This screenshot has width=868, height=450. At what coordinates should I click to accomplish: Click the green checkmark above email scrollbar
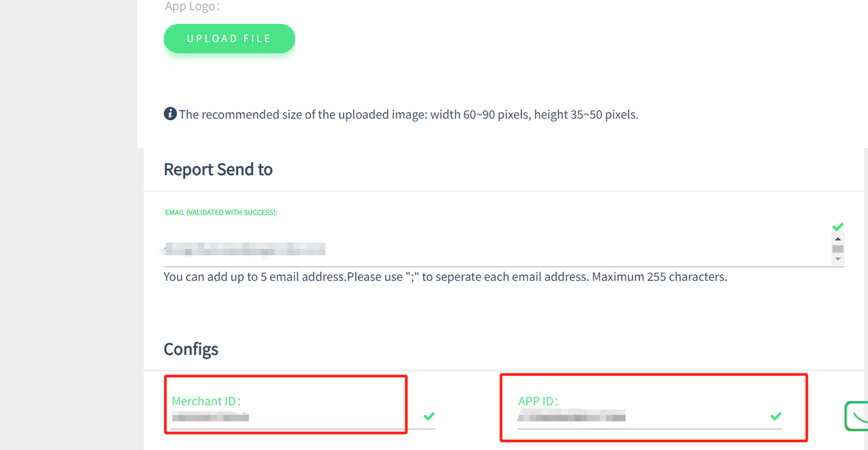coord(838,227)
